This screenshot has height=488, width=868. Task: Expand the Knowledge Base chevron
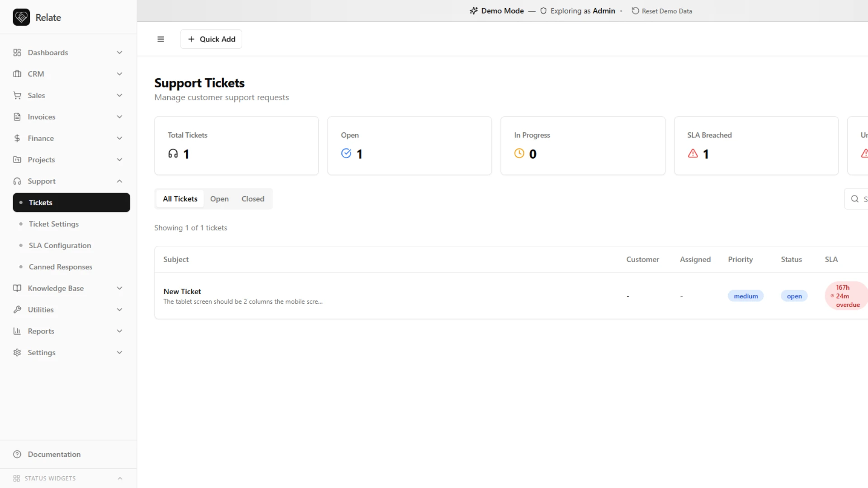[x=119, y=288]
